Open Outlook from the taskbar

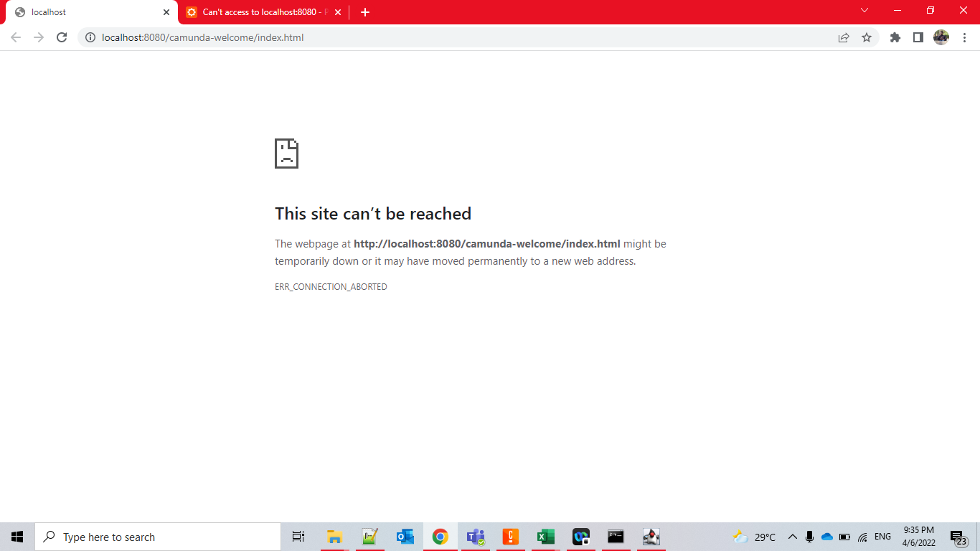(405, 537)
